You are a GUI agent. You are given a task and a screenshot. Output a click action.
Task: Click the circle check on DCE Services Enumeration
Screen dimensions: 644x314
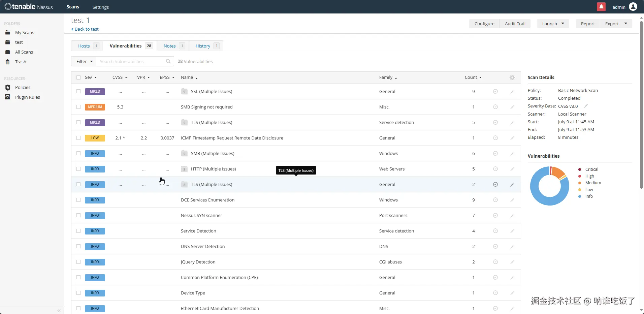tap(495, 200)
